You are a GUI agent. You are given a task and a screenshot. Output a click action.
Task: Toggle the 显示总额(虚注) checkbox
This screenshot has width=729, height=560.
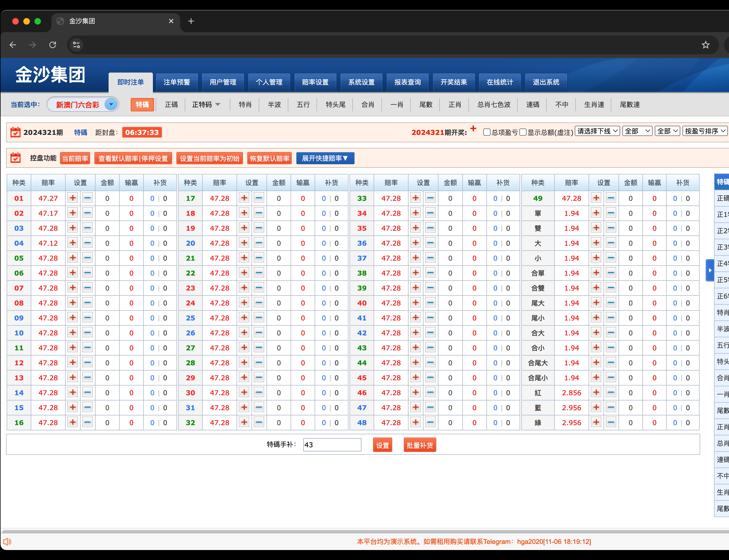coord(523,132)
